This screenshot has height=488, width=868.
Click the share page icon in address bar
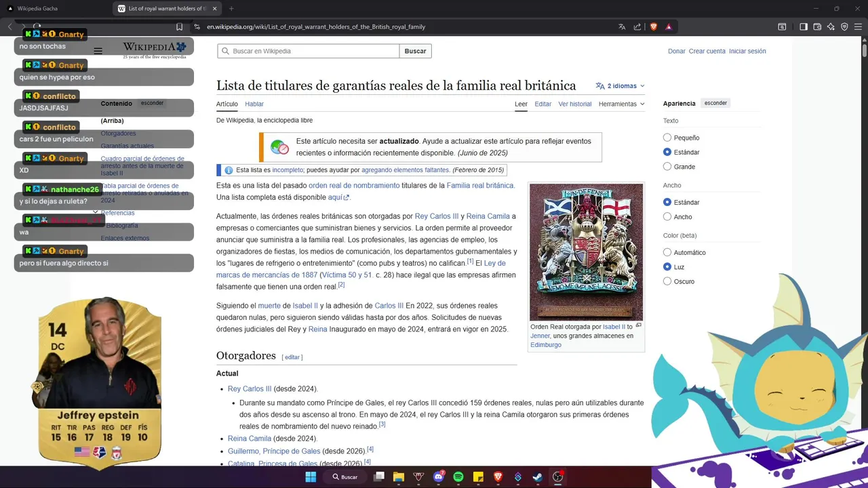[x=637, y=27]
